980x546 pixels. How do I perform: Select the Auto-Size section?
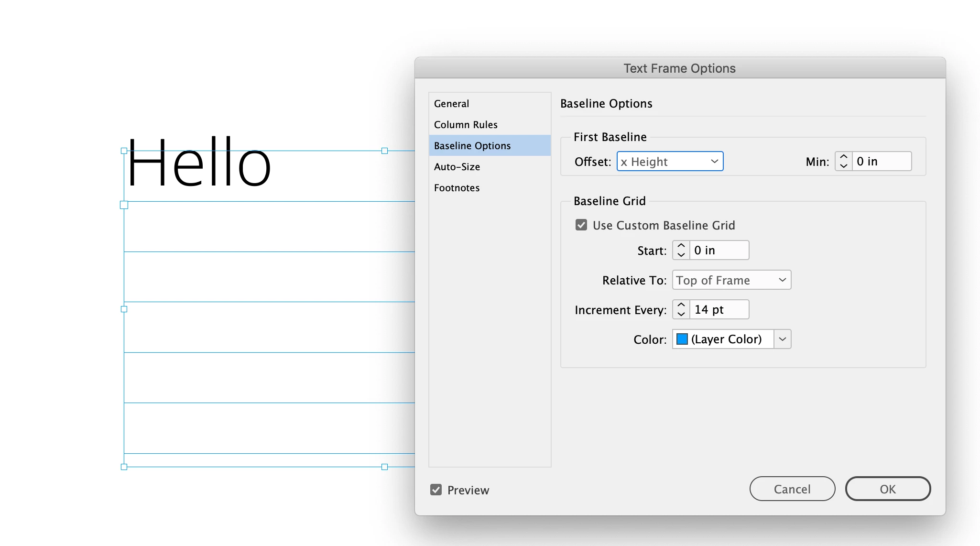(457, 167)
